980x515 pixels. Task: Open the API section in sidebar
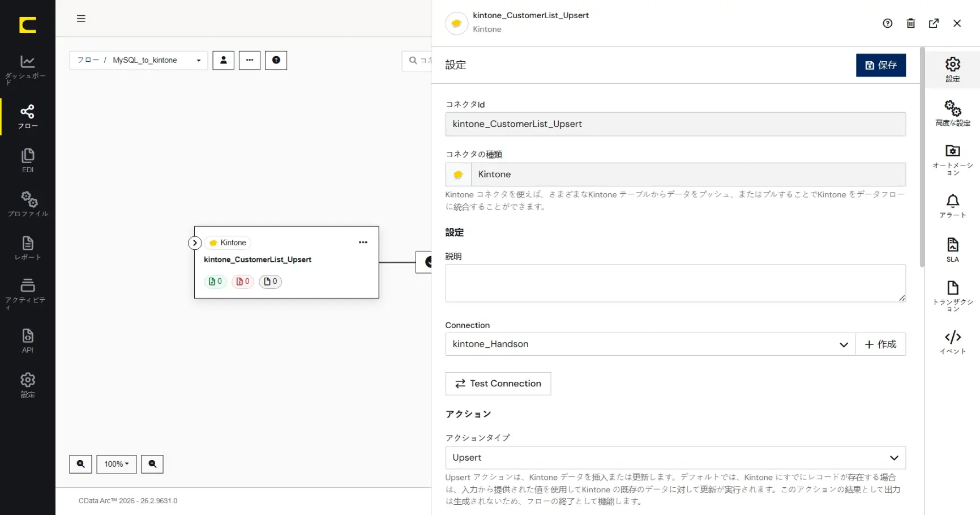coord(27,341)
